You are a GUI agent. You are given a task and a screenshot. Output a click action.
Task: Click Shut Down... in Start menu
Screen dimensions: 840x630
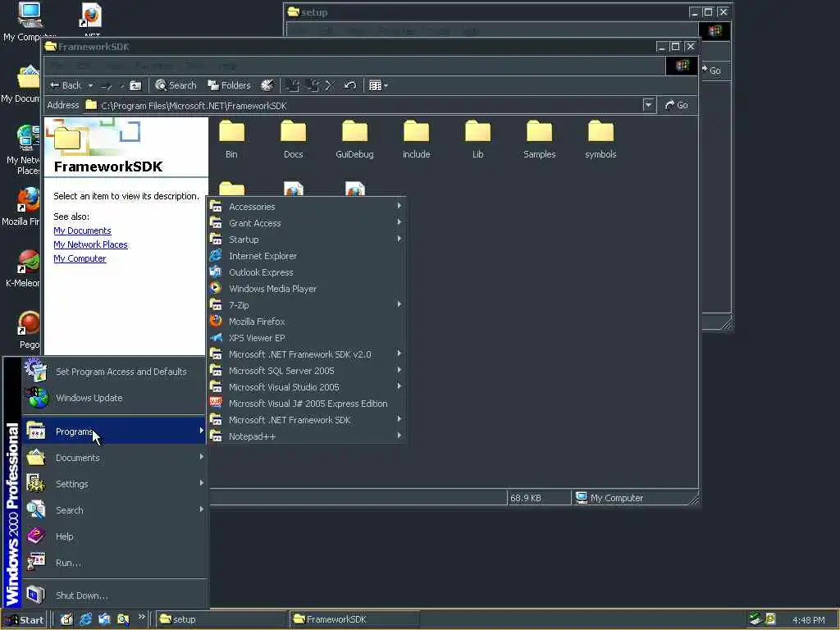click(x=113, y=596)
